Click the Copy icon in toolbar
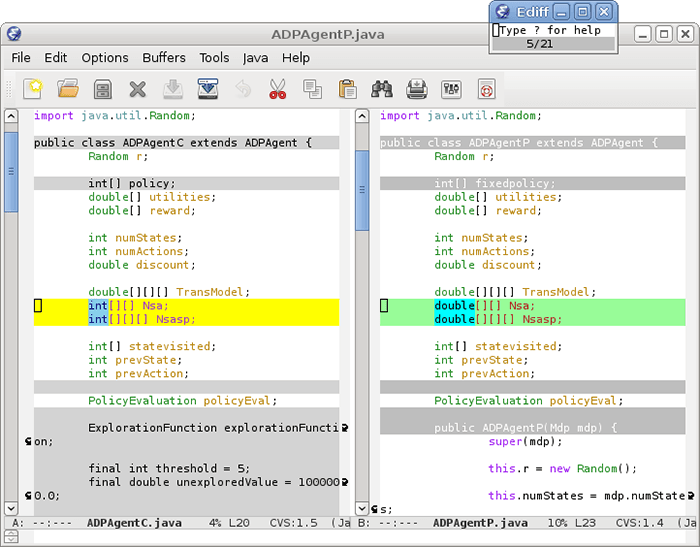700x547 pixels. (x=312, y=89)
